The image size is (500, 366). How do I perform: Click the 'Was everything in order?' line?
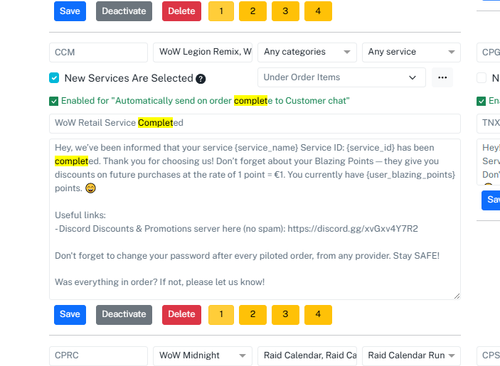160,282
